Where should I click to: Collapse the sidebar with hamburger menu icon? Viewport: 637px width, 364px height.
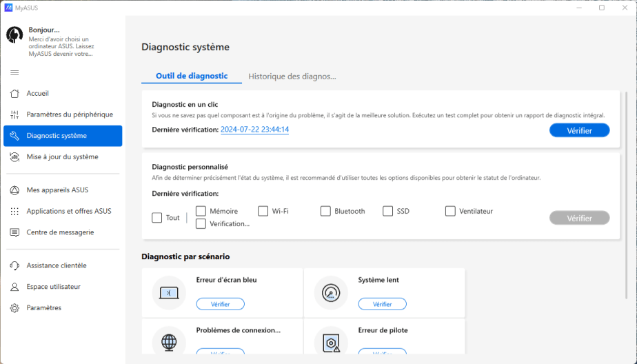point(14,72)
